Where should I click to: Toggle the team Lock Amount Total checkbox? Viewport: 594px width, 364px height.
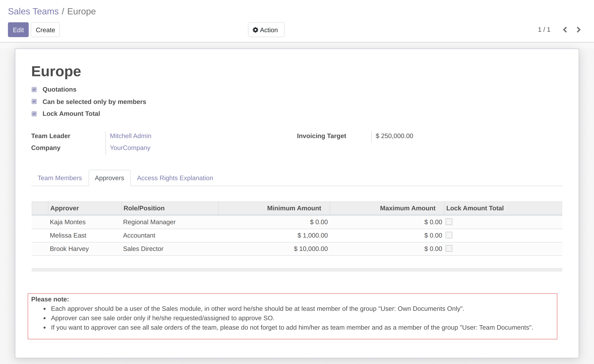34,114
